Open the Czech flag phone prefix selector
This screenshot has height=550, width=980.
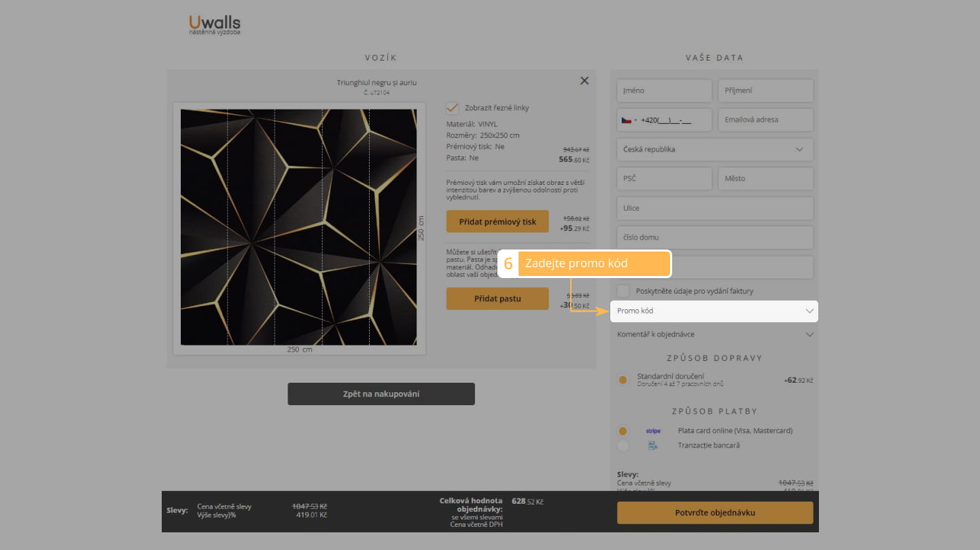(629, 120)
